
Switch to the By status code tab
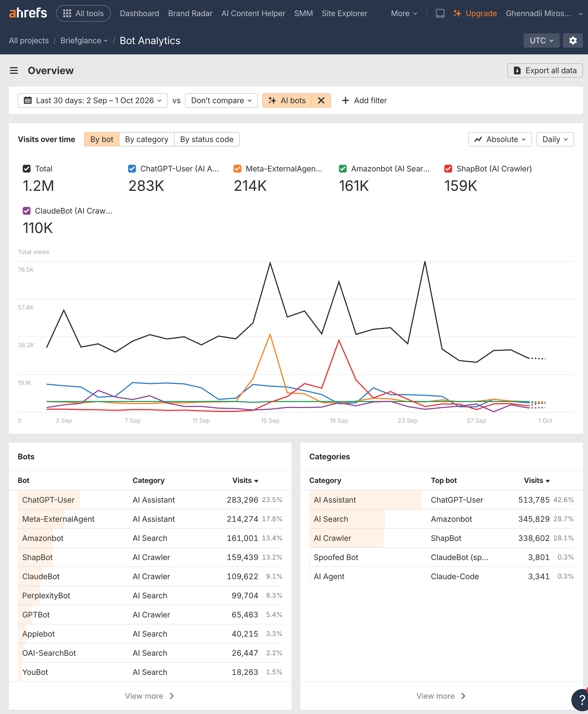coord(207,139)
